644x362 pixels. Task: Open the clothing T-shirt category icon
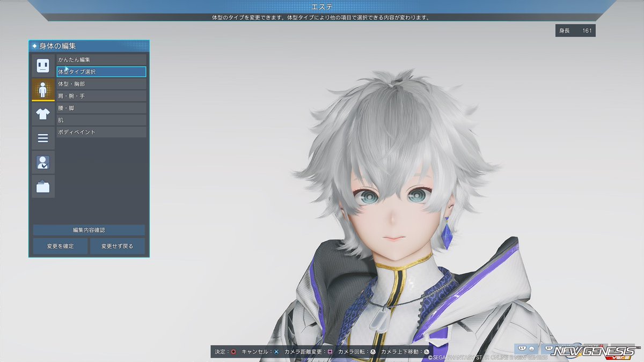(x=43, y=114)
